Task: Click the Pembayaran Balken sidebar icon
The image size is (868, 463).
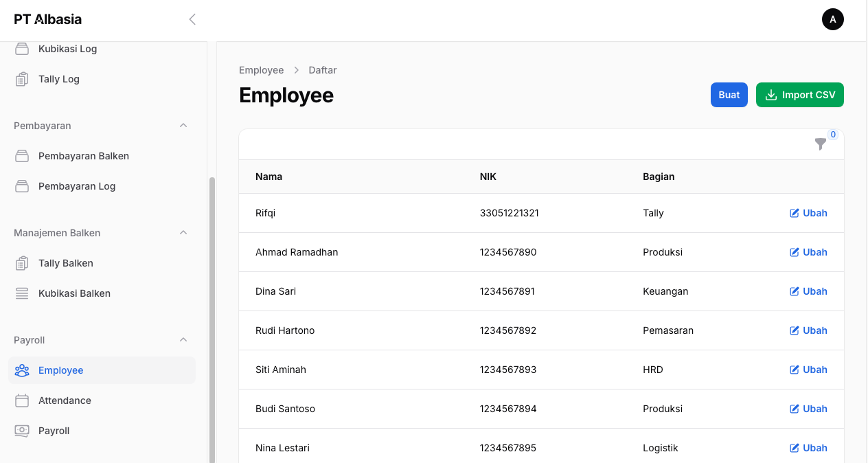Action: (x=22, y=156)
